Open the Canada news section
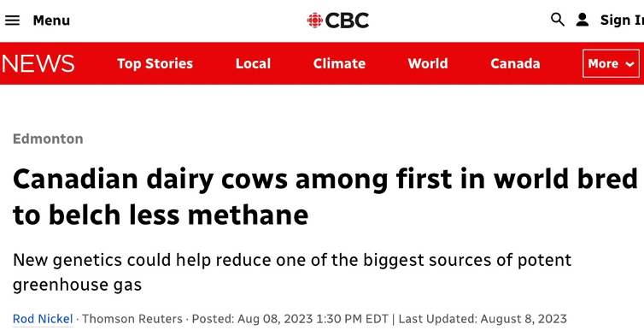The height and width of the screenshot is (330, 644). point(515,64)
